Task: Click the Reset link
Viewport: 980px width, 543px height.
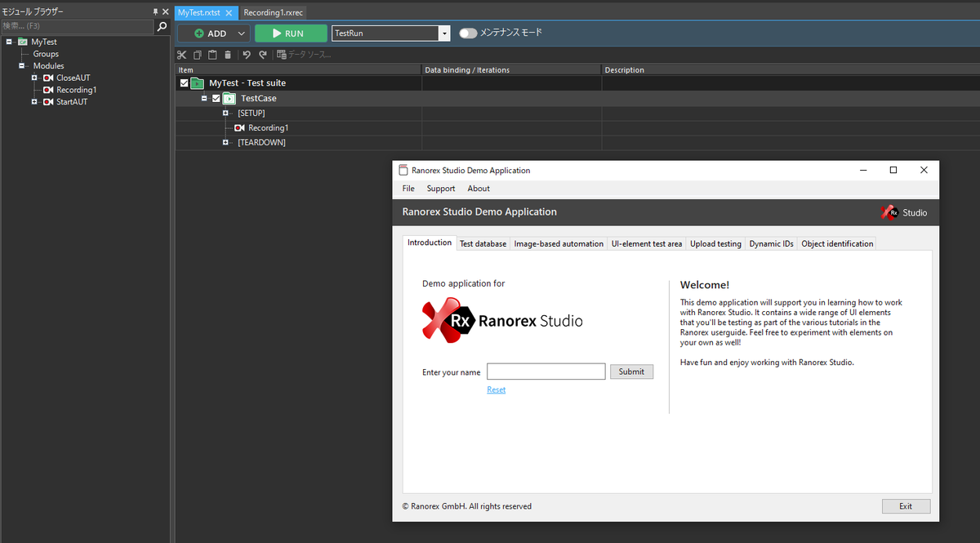Action: coord(496,390)
